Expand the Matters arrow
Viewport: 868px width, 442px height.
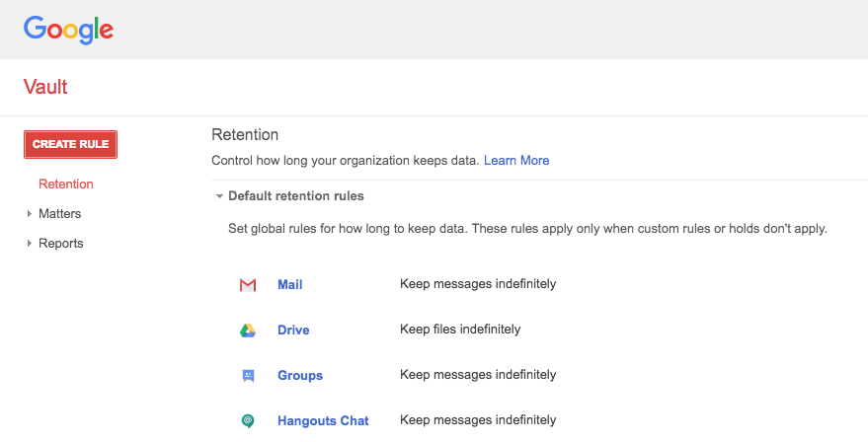click(29, 214)
